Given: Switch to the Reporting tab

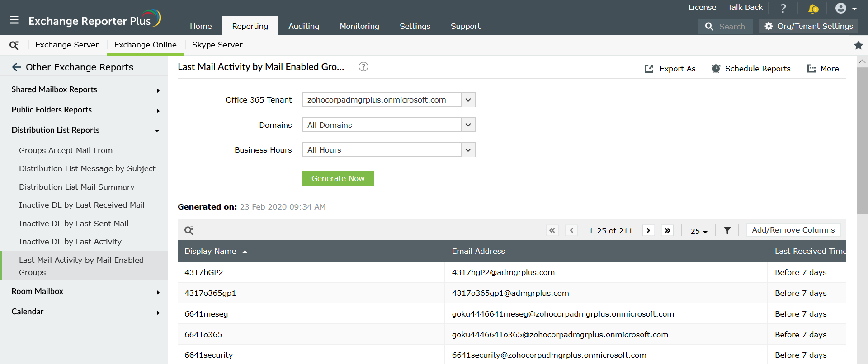Looking at the screenshot, I should (250, 26).
